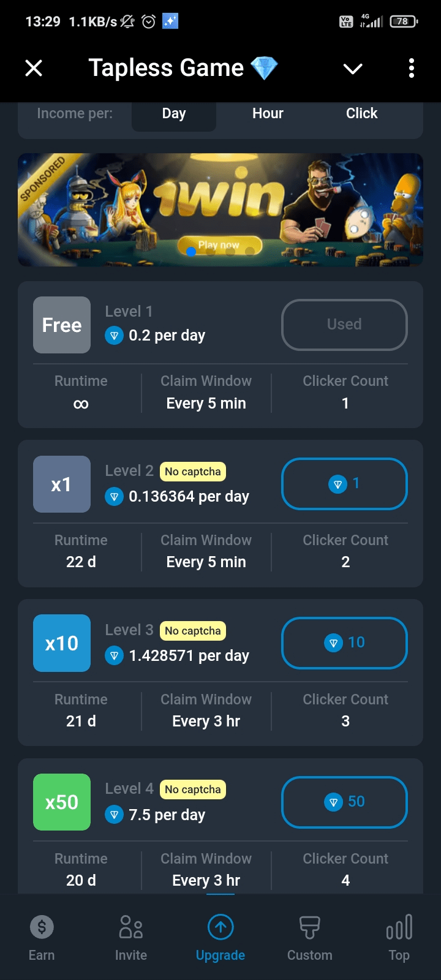Open the Custom paintbrush icon

[310, 927]
